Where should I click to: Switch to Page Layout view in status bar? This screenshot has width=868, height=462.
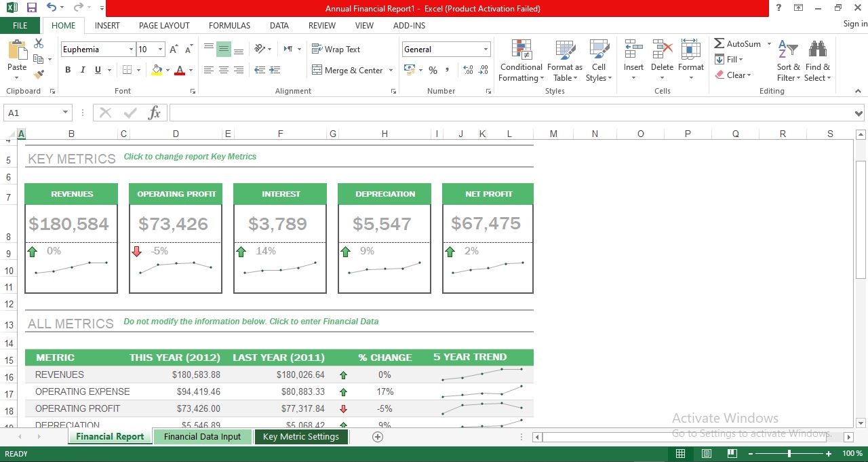click(705, 453)
